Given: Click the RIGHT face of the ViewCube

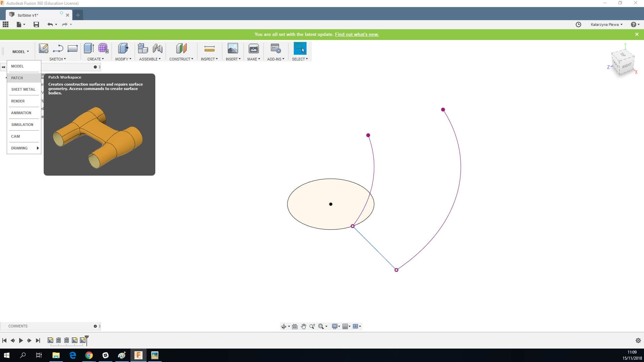Looking at the screenshot, I should coord(627,65).
